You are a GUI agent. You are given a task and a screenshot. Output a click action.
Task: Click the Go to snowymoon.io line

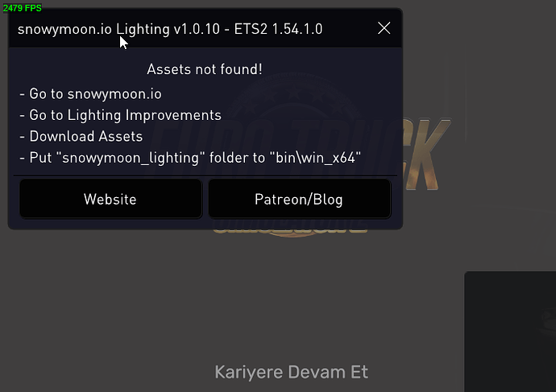(x=90, y=94)
